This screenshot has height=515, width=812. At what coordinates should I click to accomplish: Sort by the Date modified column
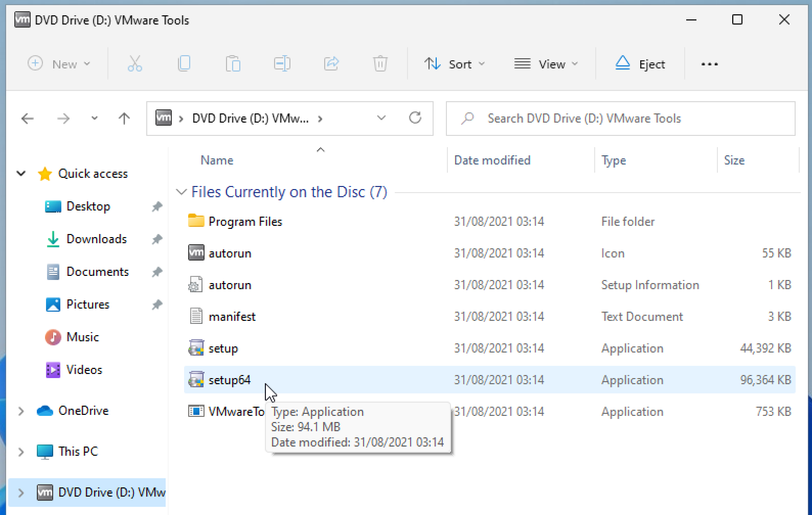pos(492,160)
